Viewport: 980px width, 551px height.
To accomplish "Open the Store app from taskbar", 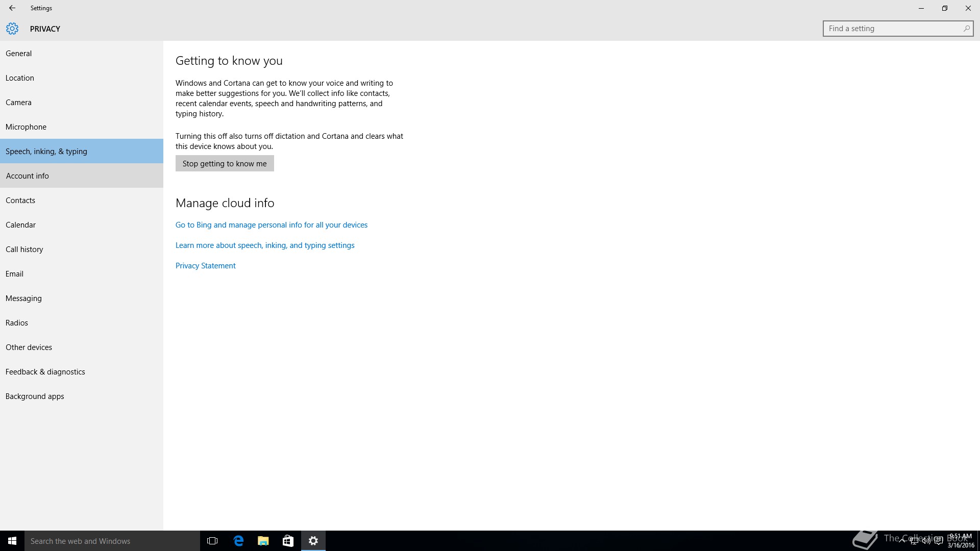I will point(288,541).
